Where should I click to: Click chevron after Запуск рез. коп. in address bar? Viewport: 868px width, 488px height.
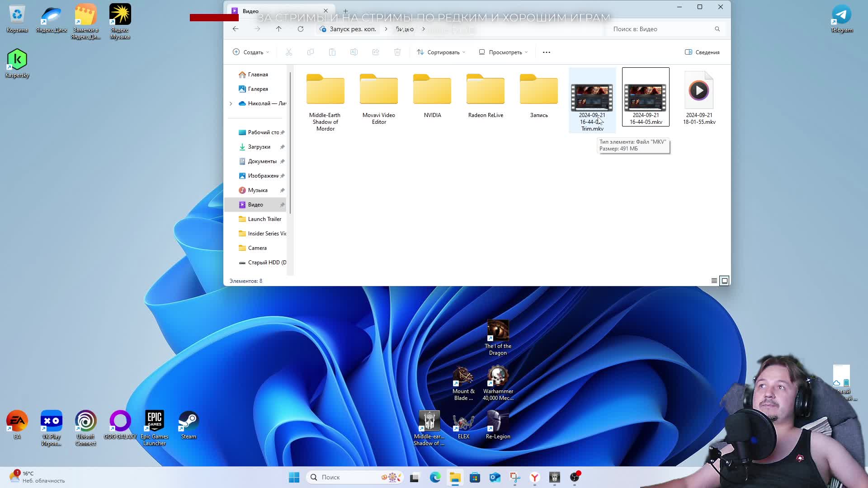386,29
